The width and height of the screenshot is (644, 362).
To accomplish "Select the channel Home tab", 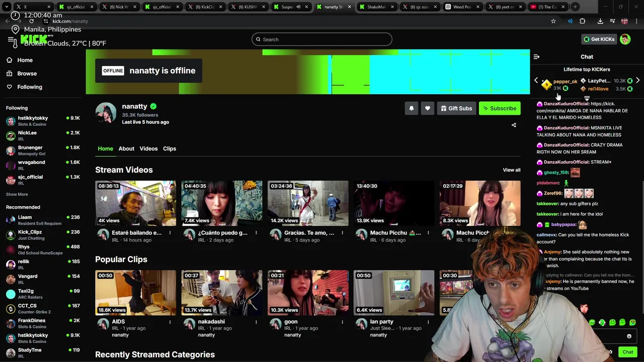I will [105, 149].
